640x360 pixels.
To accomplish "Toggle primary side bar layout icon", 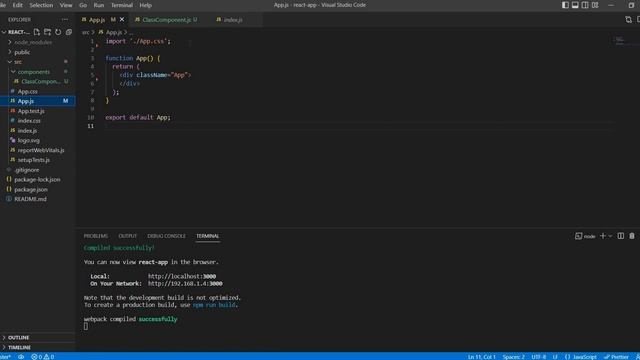I will (565, 5).
